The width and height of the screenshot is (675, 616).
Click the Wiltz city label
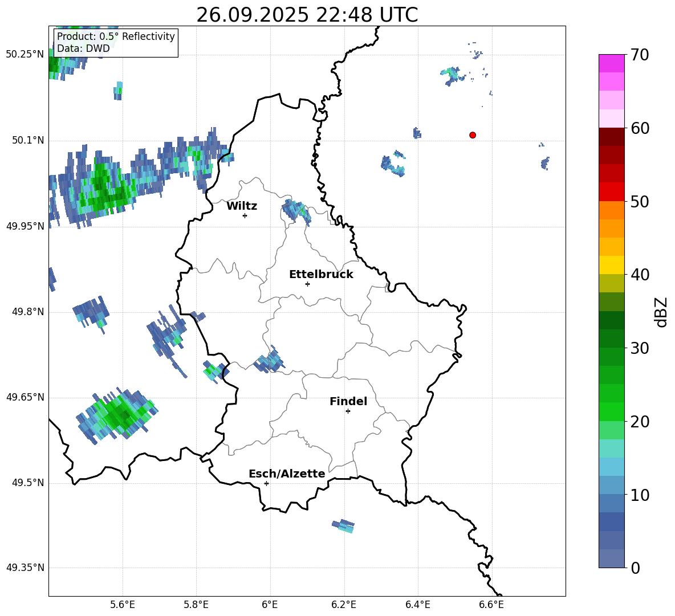coord(242,206)
